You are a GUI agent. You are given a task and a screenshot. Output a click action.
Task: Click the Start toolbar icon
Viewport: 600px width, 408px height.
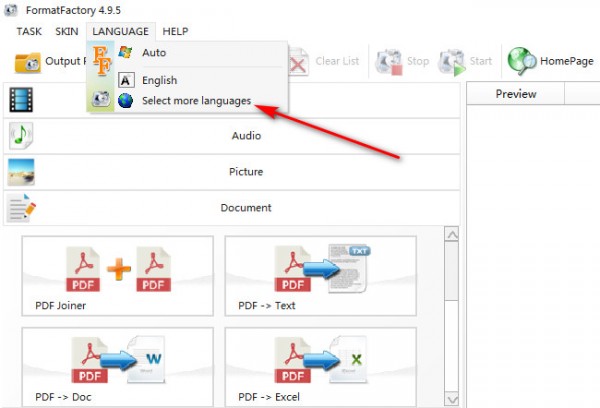(x=452, y=62)
